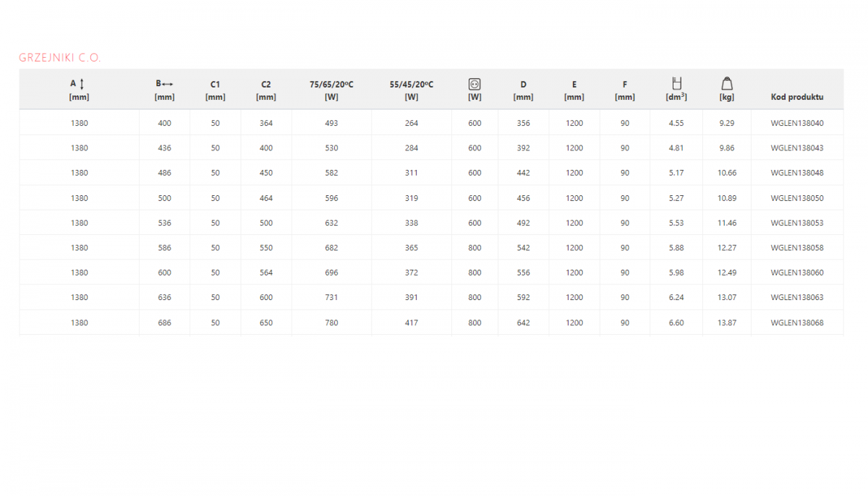Select product code WGLEN138068
868x496 pixels.
click(796, 322)
